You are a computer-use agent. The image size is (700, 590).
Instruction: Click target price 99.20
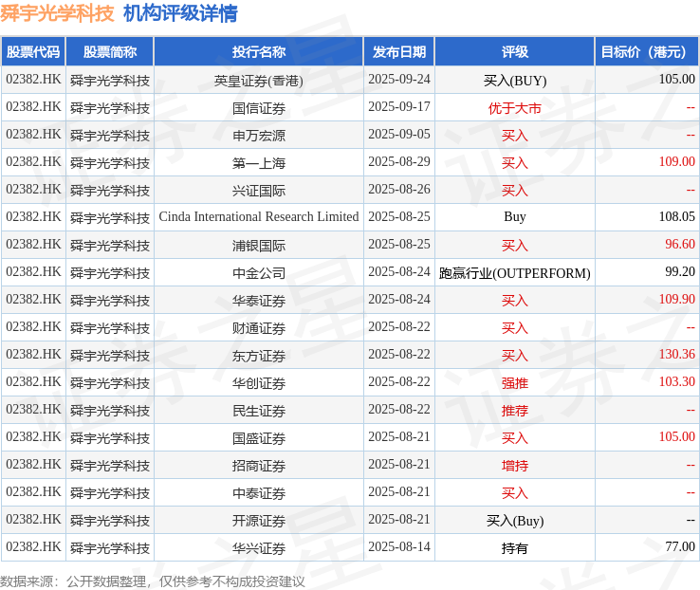pos(679,272)
